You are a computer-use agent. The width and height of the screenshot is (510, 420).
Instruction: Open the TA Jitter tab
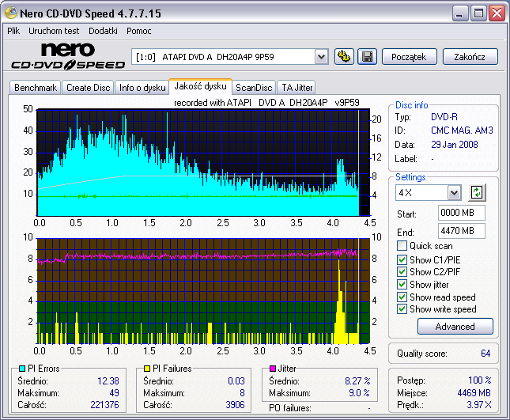coord(297,88)
